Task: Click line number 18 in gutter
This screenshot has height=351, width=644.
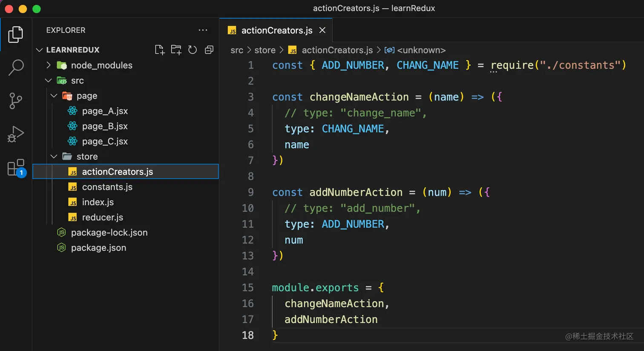Action: point(247,335)
